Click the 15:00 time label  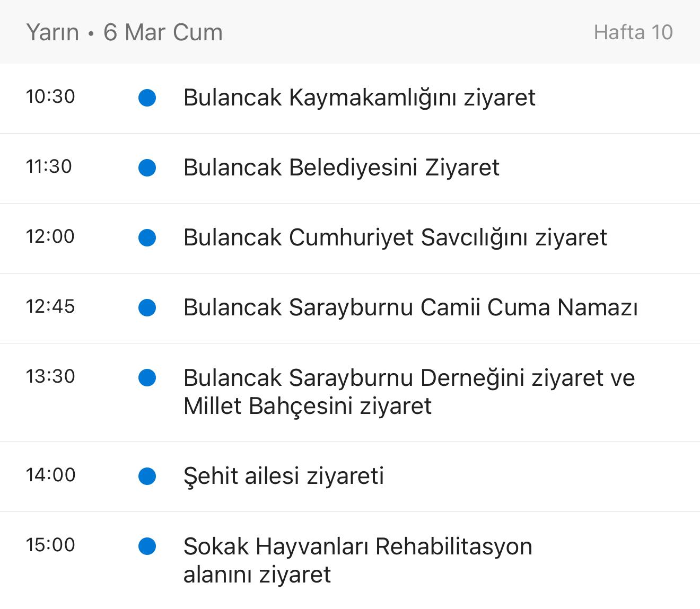pos(50,545)
